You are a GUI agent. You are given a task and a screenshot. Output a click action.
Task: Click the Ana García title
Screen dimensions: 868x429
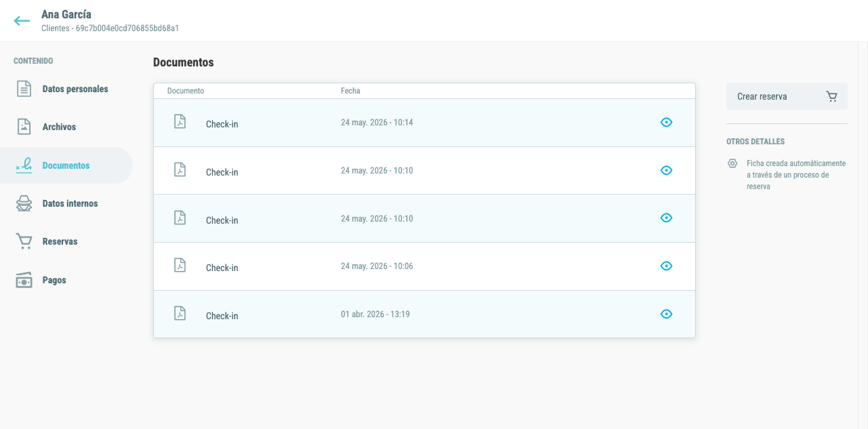66,14
